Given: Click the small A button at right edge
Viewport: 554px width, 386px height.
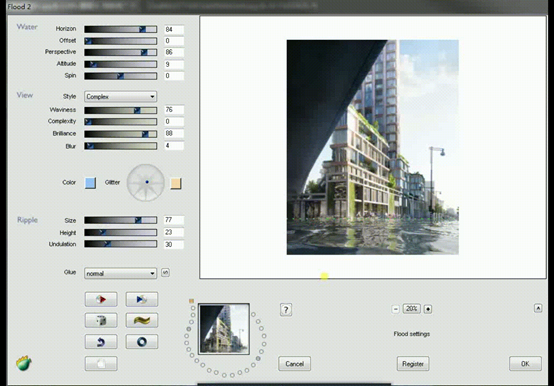Looking at the screenshot, I should click(x=538, y=308).
